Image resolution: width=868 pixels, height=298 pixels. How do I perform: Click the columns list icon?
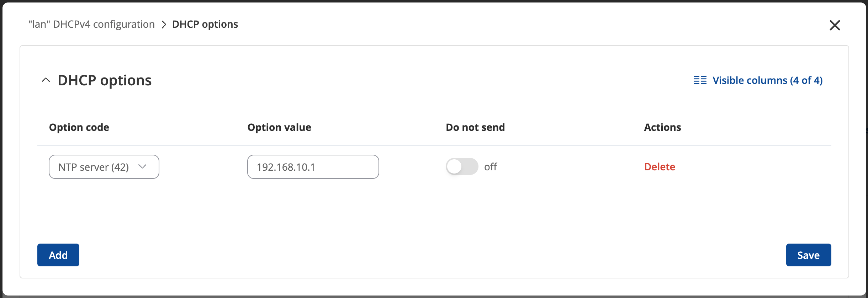[700, 80]
